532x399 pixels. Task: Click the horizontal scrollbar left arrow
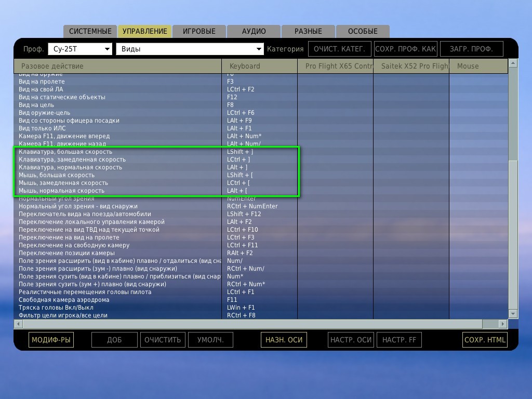(18, 324)
